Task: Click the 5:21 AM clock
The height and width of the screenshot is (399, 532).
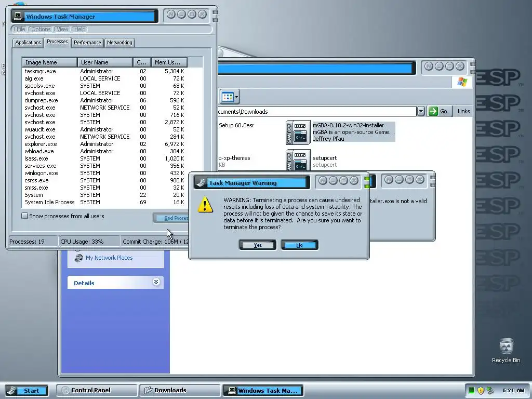Action: (x=513, y=391)
